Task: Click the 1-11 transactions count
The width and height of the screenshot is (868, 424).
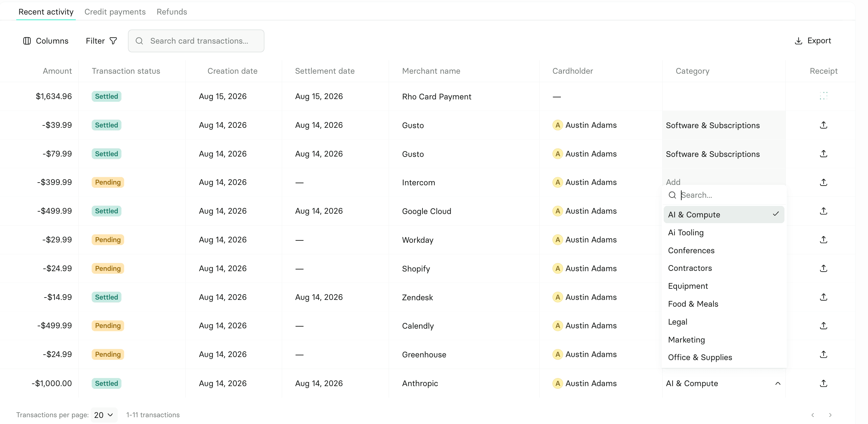Action: pyautogui.click(x=153, y=415)
